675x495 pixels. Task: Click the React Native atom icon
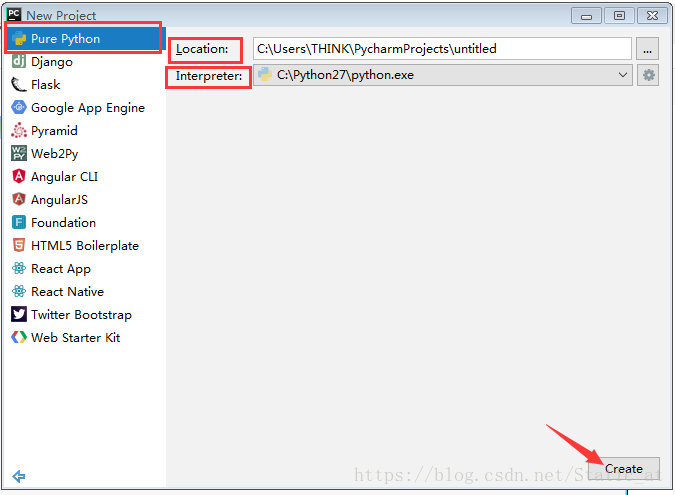(19, 291)
